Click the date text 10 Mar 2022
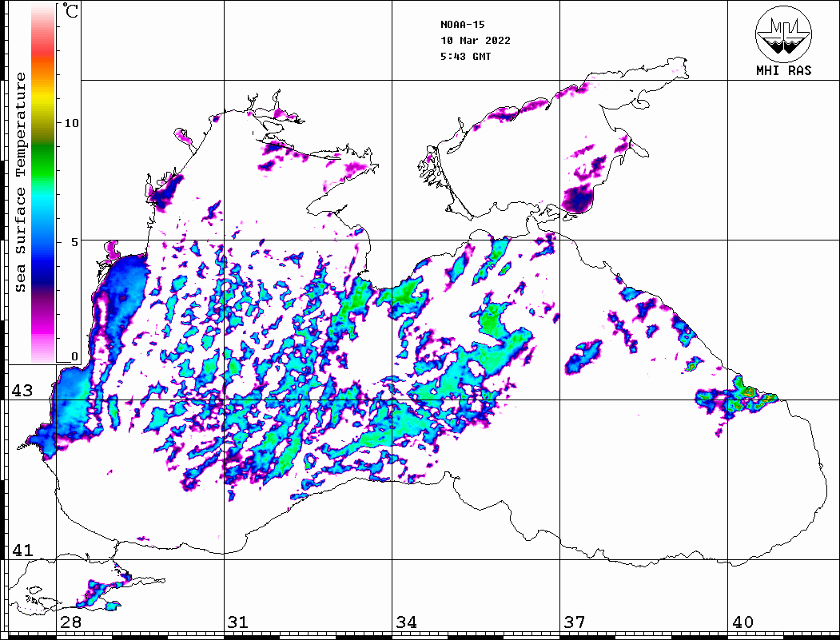Image resolution: width=840 pixels, height=640 pixels. (475, 41)
